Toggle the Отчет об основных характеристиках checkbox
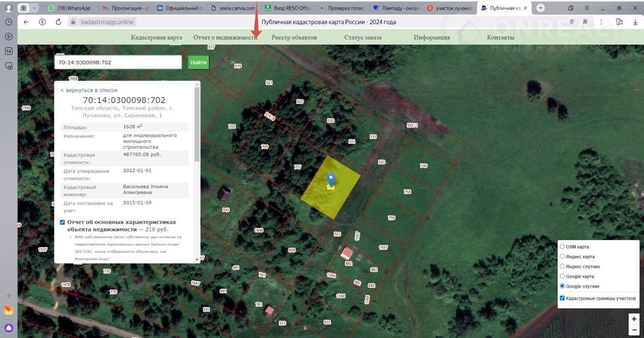This screenshot has height=338, width=644. [62, 222]
